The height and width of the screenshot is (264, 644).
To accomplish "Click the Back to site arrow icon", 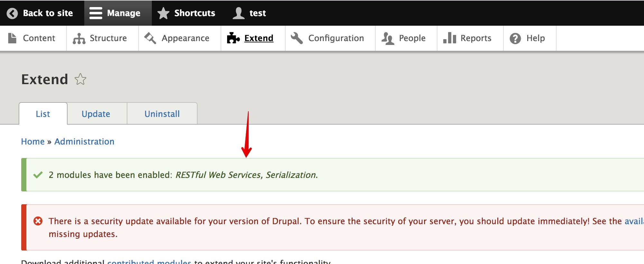I will point(12,13).
